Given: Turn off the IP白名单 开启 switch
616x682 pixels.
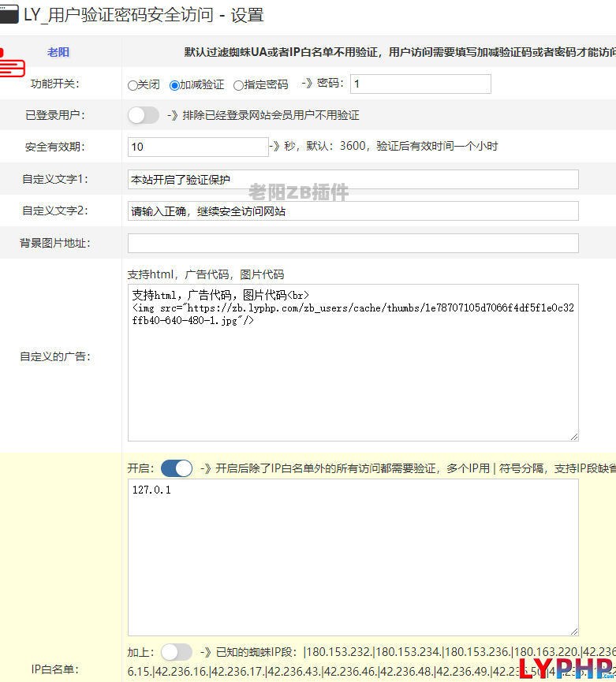Looking at the screenshot, I should 176,468.
